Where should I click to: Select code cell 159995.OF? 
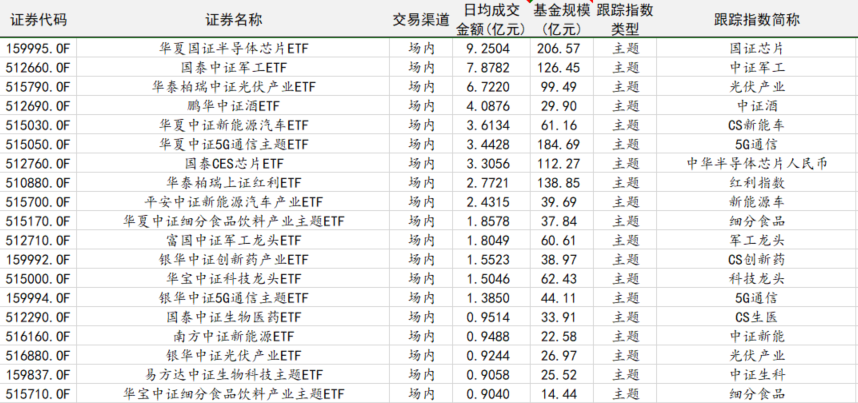[x=38, y=49]
